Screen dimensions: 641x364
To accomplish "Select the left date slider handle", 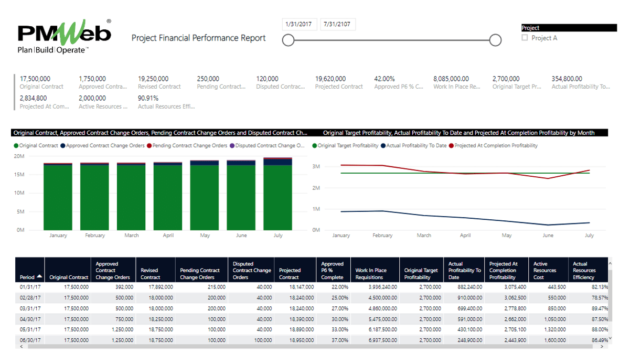I will point(288,40).
